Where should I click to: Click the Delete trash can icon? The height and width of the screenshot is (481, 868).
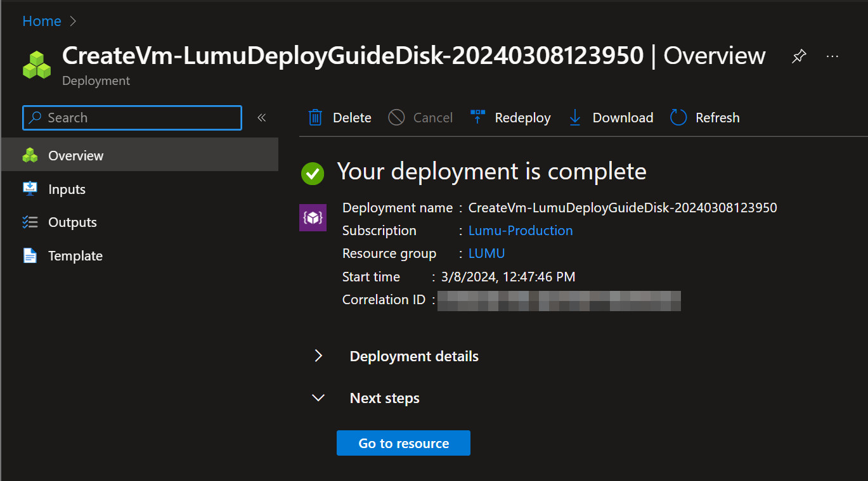(x=315, y=118)
